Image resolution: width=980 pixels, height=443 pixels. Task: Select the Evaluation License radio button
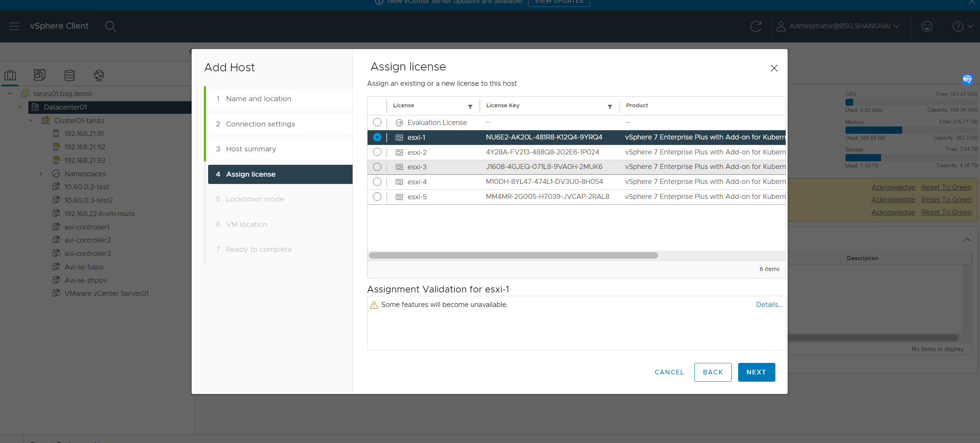coord(377,122)
